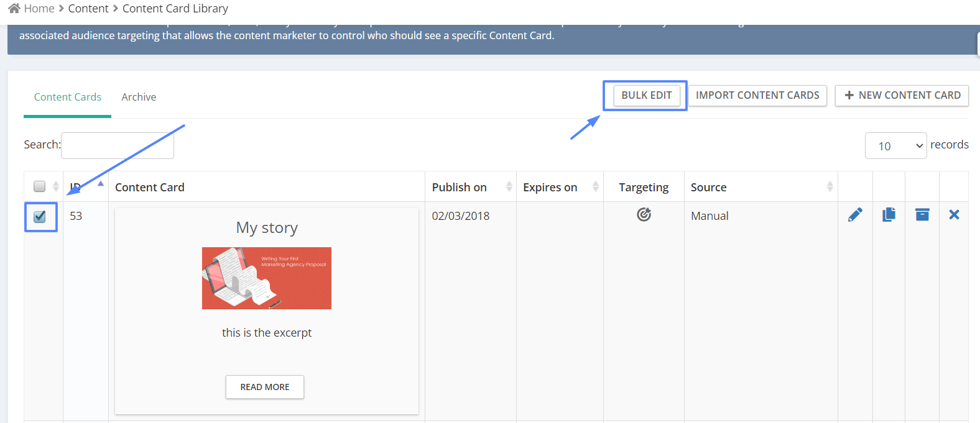Screen dimensions: 980x423
Task: Click READ MORE on My story card
Action: click(x=265, y=387)
